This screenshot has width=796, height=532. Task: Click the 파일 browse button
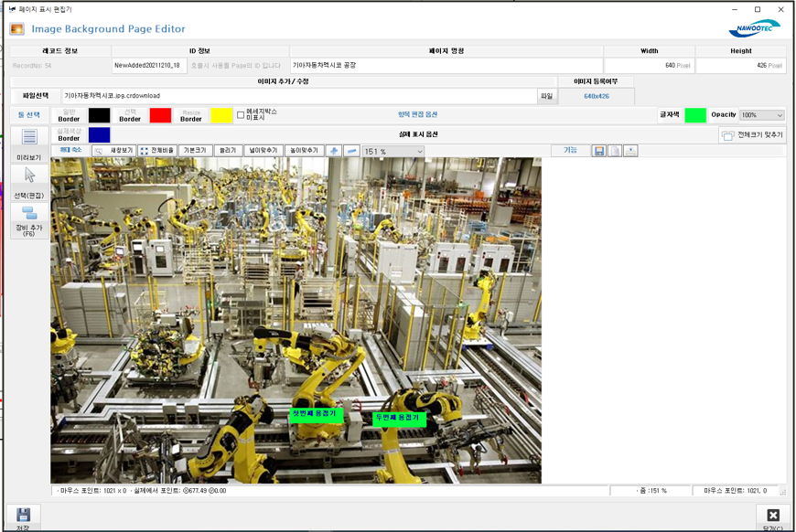pyautogui.click(x=546, y=96)
